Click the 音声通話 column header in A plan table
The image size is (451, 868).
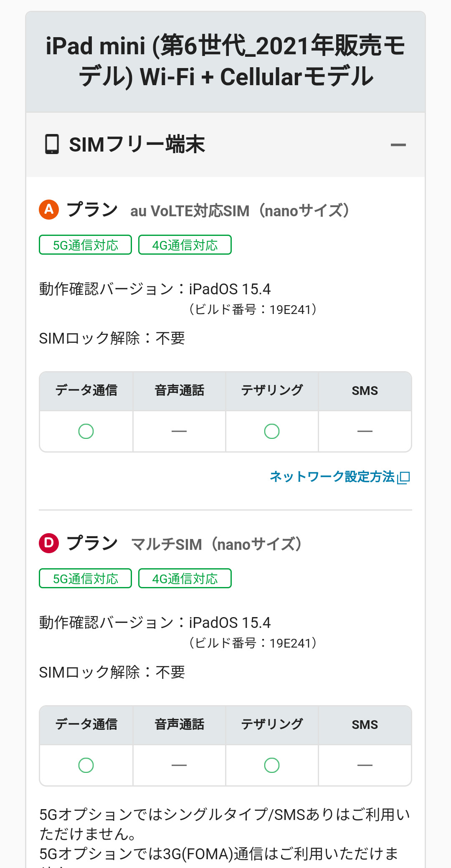click(x=179, y=391)
